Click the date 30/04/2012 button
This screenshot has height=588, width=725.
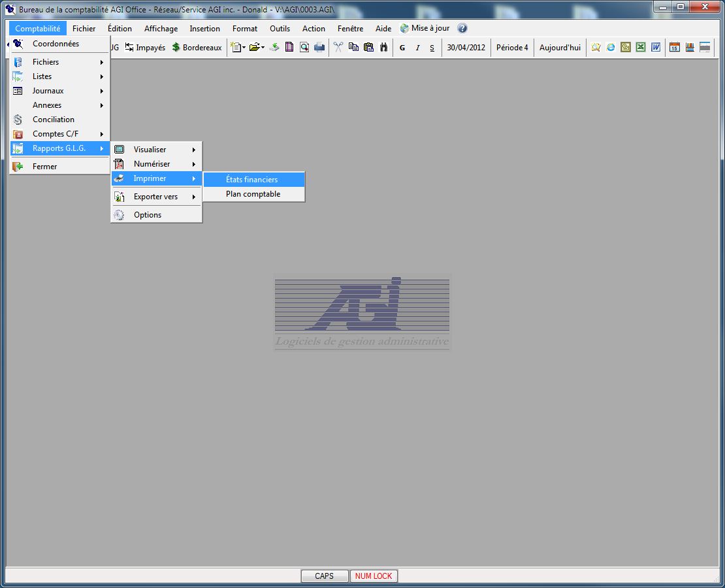[x=466, y=48]
